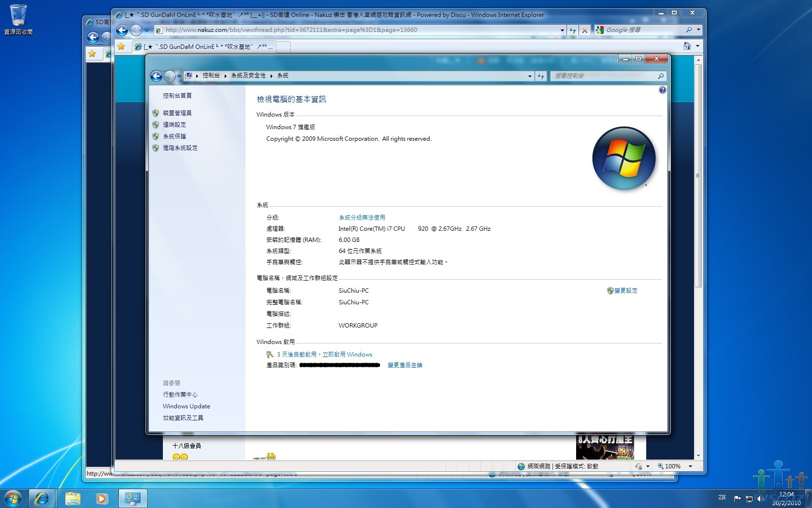Click forward arrow in Control Panel window
The image size is (812, 508).
(170, 76)
